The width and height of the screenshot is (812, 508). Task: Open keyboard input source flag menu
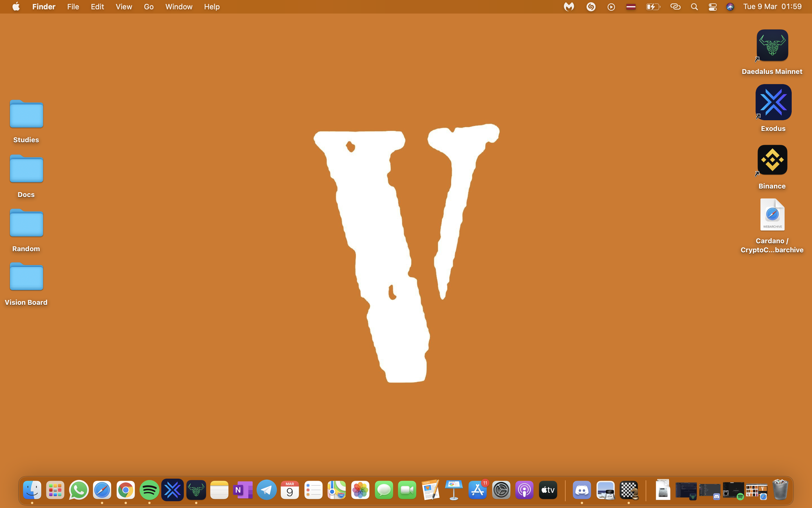[x=631, y=7]
